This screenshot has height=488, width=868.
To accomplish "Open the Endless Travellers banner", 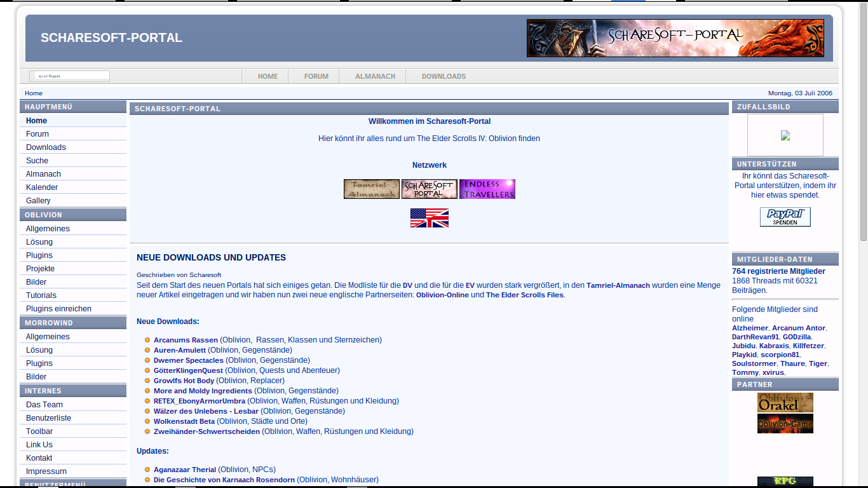I will pyautogui.click(x=487, y=189).
